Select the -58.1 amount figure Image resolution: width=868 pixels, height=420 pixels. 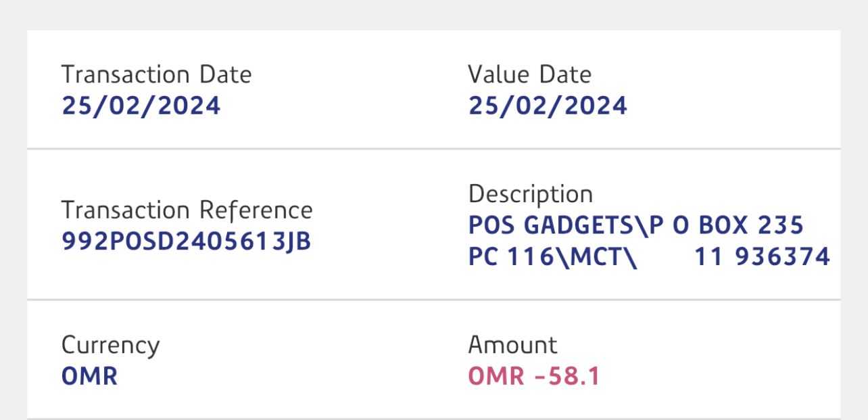click(566, 377)
